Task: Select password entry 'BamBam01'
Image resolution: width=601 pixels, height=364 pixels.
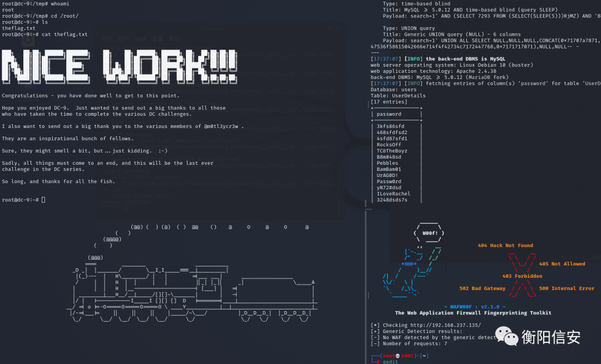Action: tap(388, 169)
